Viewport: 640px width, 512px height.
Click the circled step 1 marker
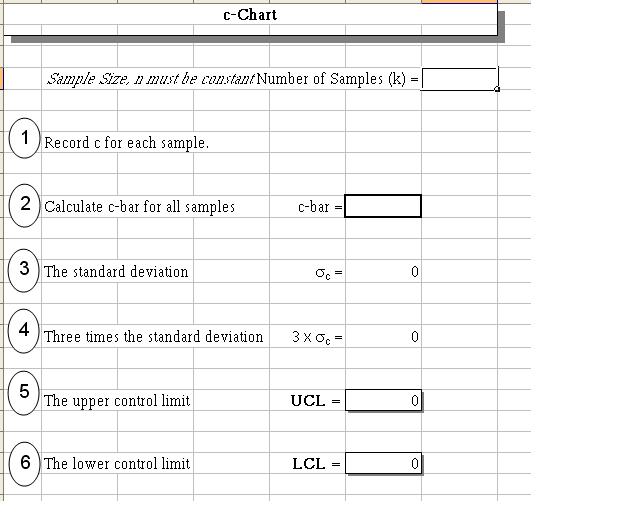click(x=24, y=138)
